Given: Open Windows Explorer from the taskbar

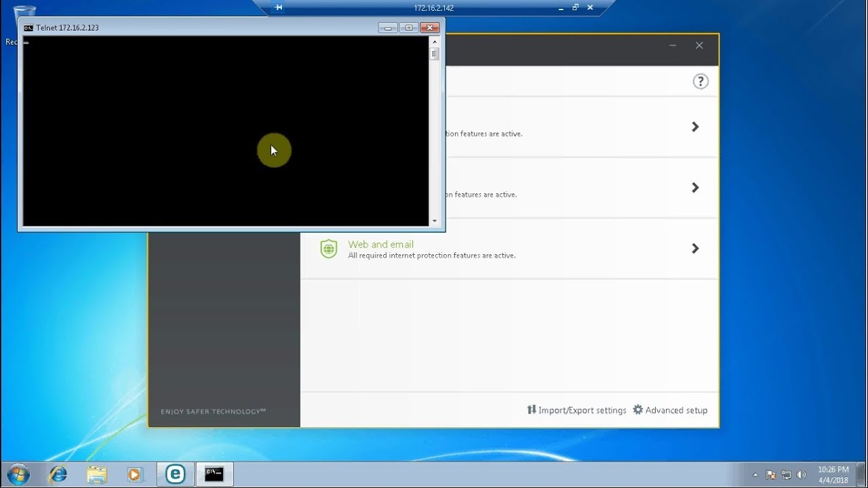Looking at the screenshot, I should tap(97, 474).
